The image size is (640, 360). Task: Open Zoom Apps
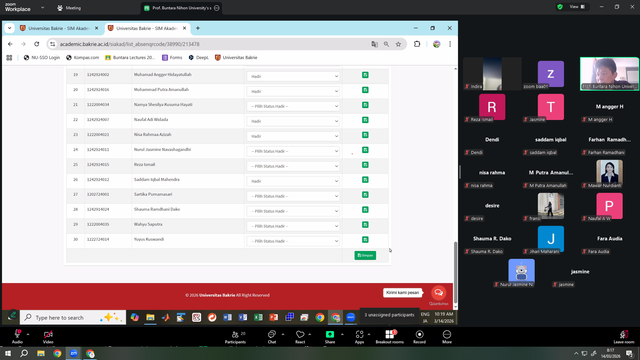(x=359, y=337)
